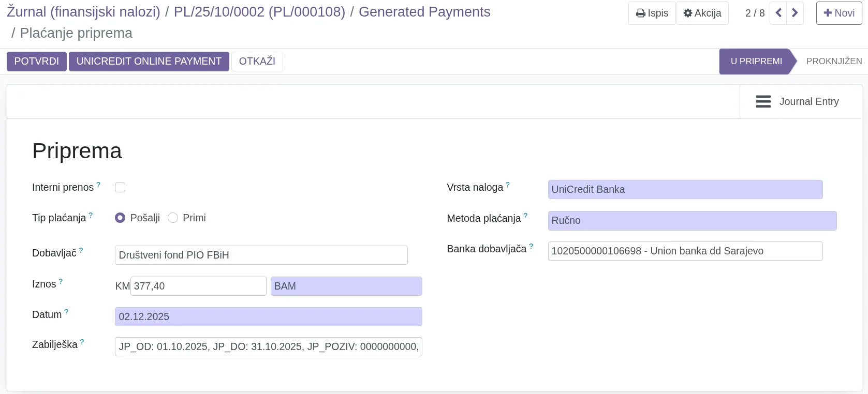
Task: Open the Akcija dropdown menu
Action: click(x=702, y=13)
